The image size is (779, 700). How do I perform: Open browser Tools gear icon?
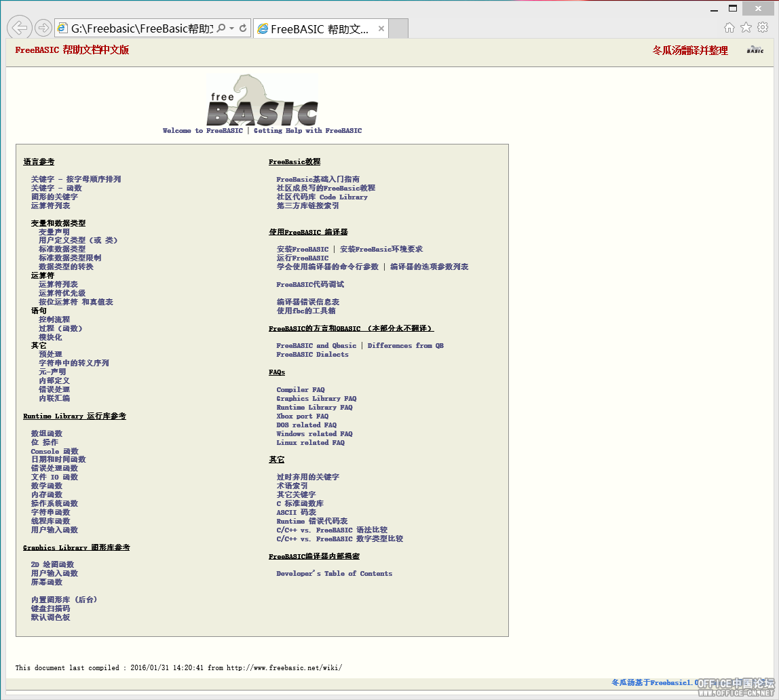763,28
